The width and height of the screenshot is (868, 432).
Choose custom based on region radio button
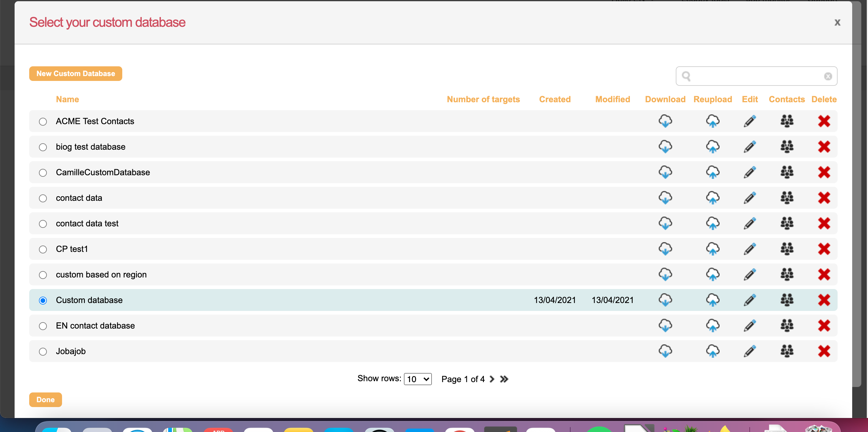point(43,275)
